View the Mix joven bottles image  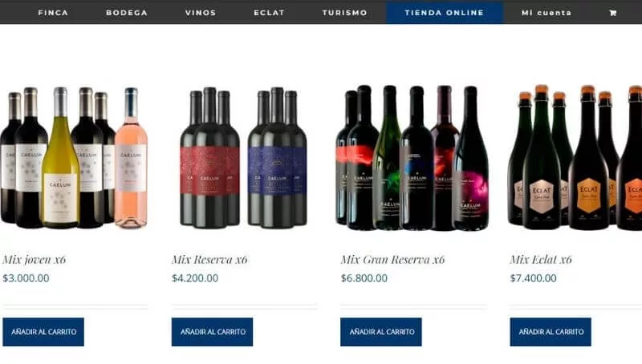pyautogui.click(x=74, y=157)
